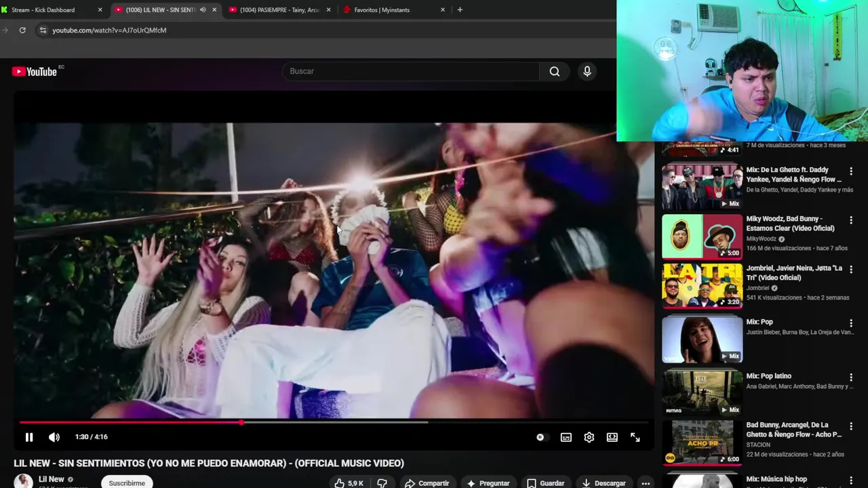Close the PASIEMPRE tab
The height and width of the screenshot is (488, 868).
click(329, 9)
